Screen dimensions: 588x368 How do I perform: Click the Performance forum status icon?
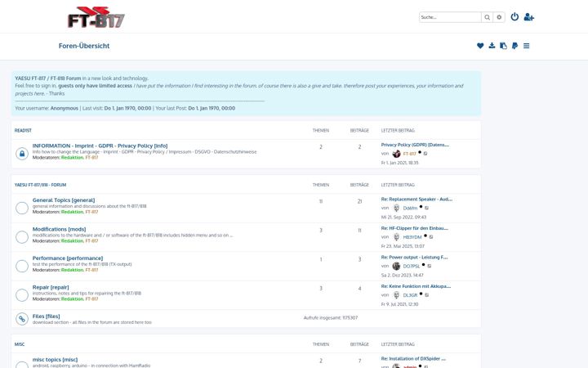(x=22, y=266)
